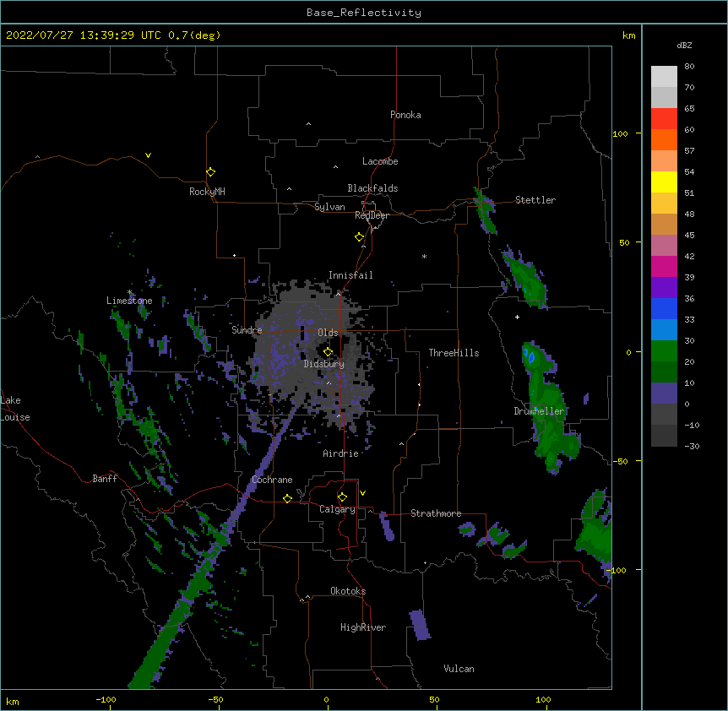Click the yellow V marker northeast of Calgary

[x=362, y=493]
